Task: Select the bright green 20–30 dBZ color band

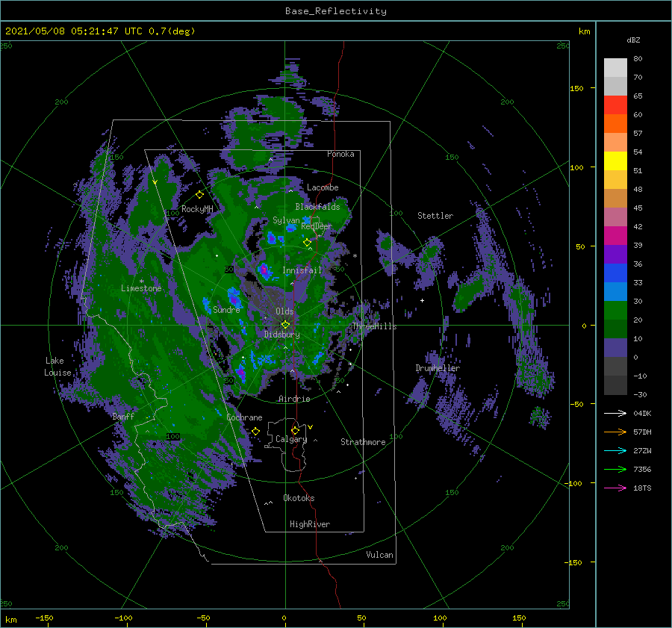Action: (615, 311)
